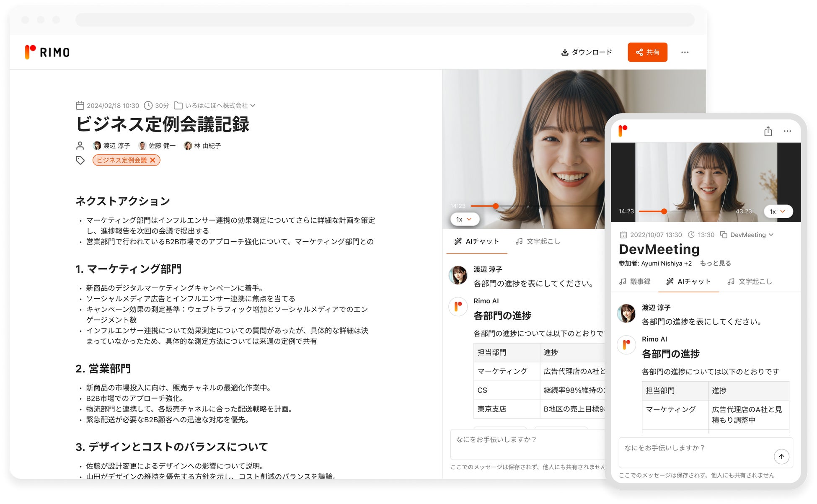Click the mobile video progress slider handle
The image size is (817, 504).
click(x=664, y=212)
